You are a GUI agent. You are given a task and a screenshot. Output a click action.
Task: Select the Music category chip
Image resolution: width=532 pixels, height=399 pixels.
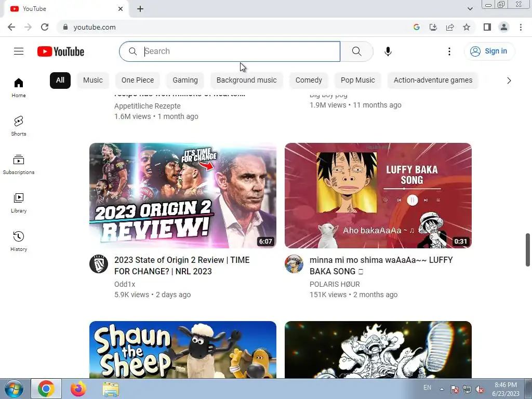tap(92, 81)
